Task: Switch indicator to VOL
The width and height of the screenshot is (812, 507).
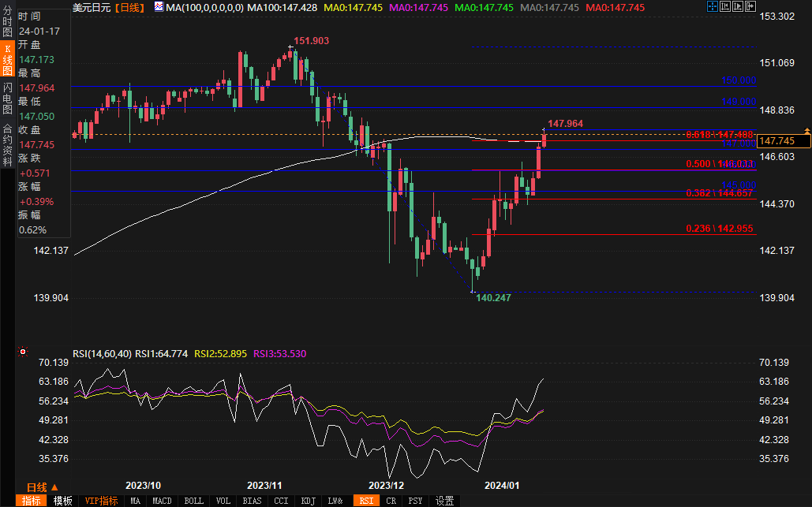Action: 223,500
